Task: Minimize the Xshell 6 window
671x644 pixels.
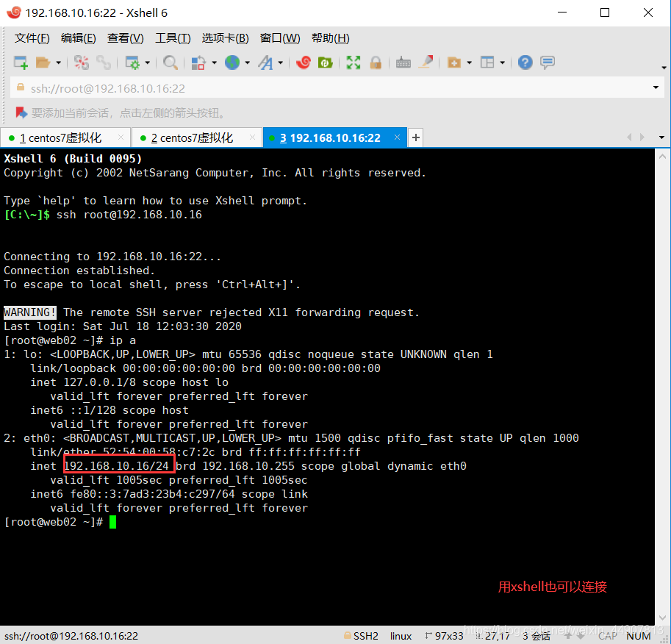Action: (562, 12)
